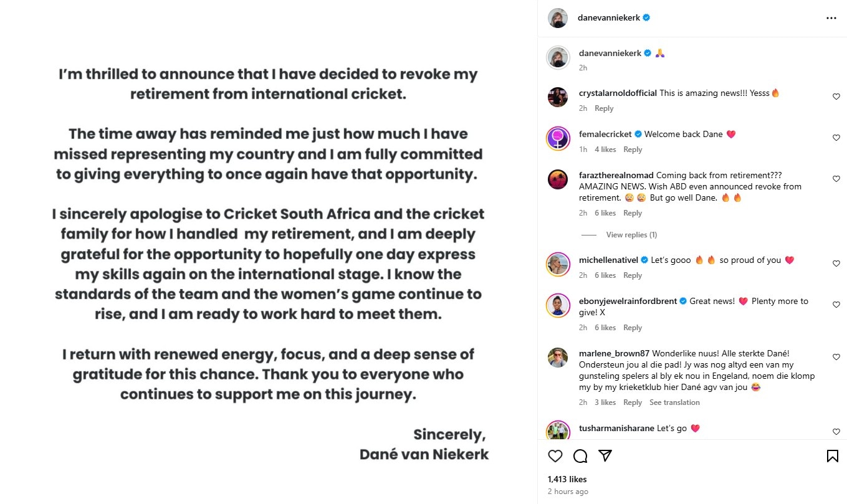Screen dimensions: 847x504
Task: Save post with bookmark icon
Action: (x=832, y=456)
